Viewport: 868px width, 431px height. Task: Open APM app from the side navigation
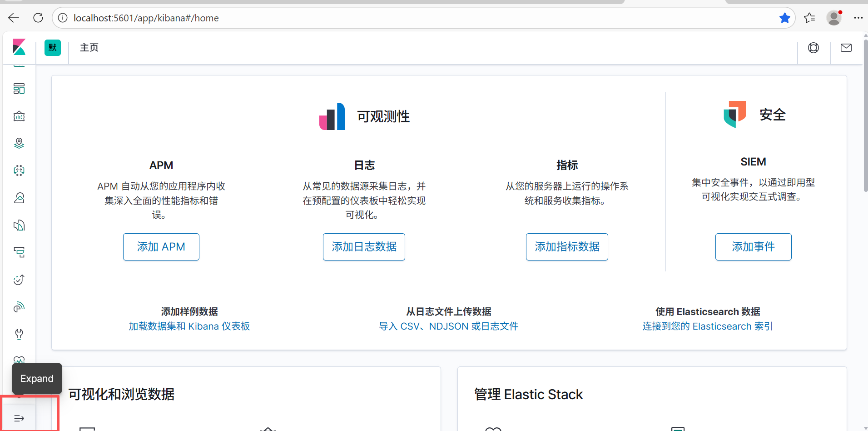pos(19,252)
